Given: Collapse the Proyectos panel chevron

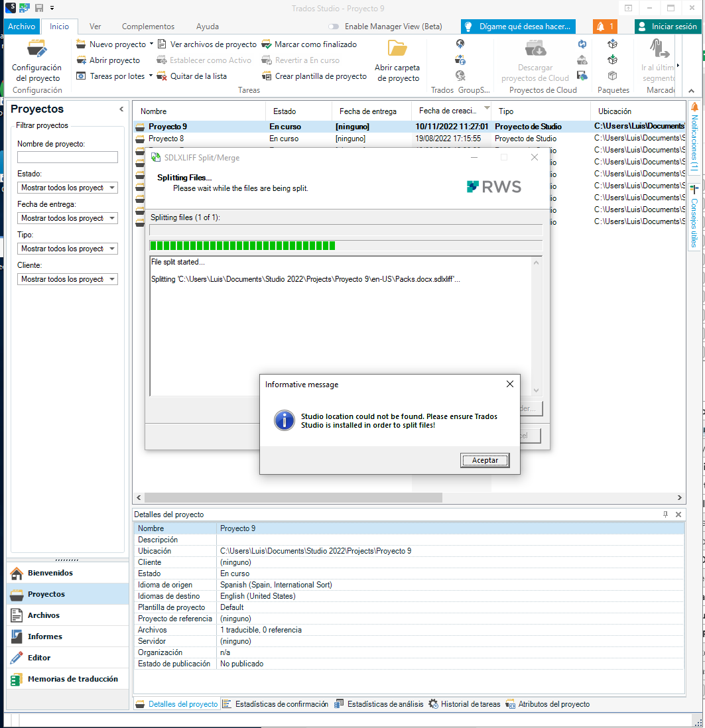Looking at the screenshot, I should (121, 109).
